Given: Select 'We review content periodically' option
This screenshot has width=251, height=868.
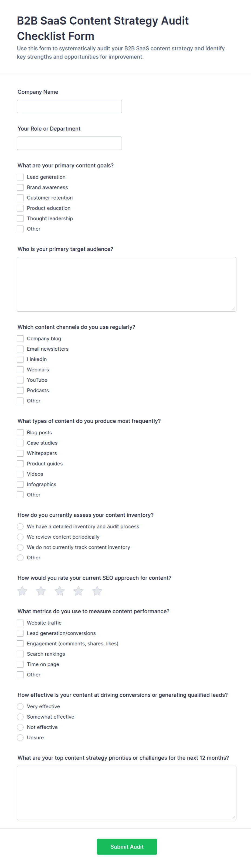Looking at the screenshot, I should [20, 537].
